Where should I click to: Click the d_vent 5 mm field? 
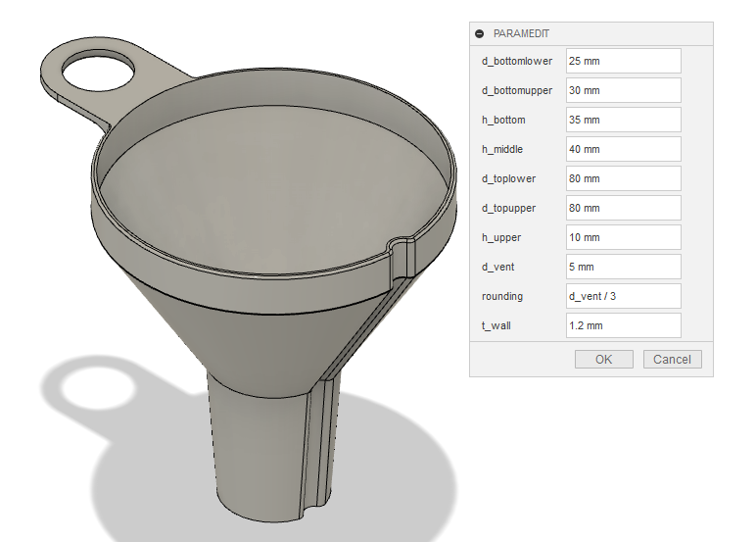(624, 267)
